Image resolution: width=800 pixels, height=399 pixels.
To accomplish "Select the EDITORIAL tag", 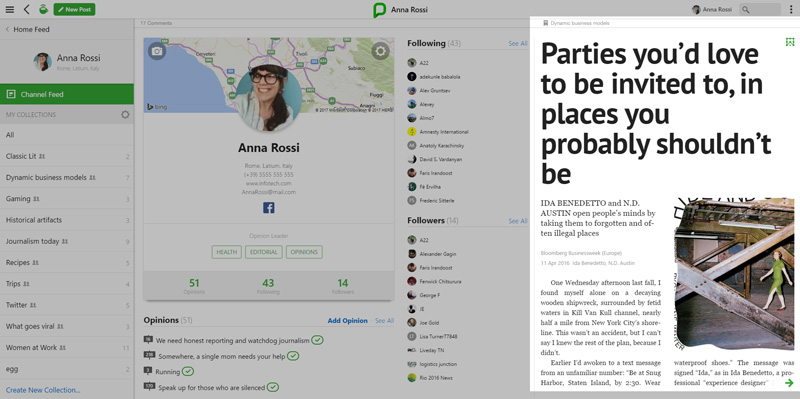I will (x=264, y=252).
